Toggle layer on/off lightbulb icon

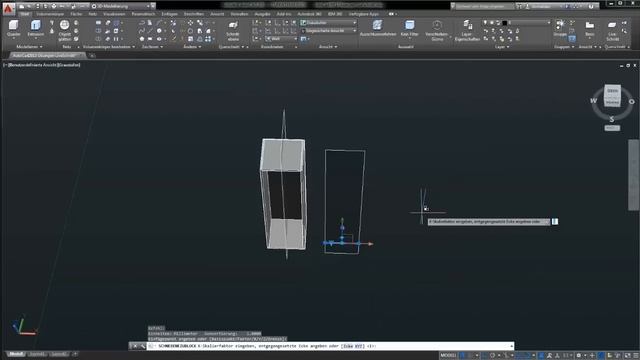click(x=485, y=23)
